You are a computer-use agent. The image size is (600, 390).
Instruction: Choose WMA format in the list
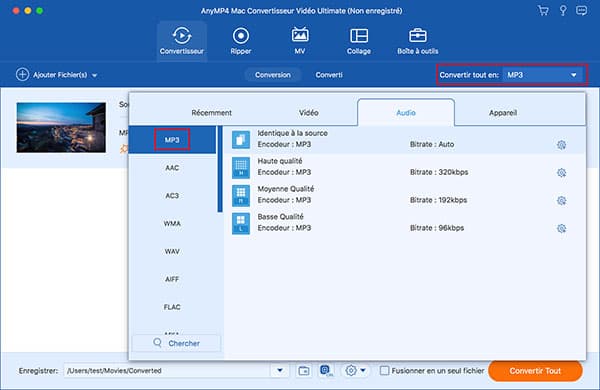click(x=172, y=224)
